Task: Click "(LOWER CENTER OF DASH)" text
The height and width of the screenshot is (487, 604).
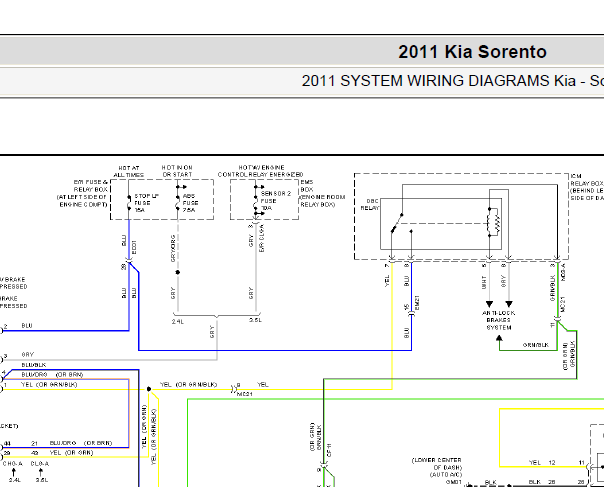Action: pyautogui.click(x=437, y=464)
